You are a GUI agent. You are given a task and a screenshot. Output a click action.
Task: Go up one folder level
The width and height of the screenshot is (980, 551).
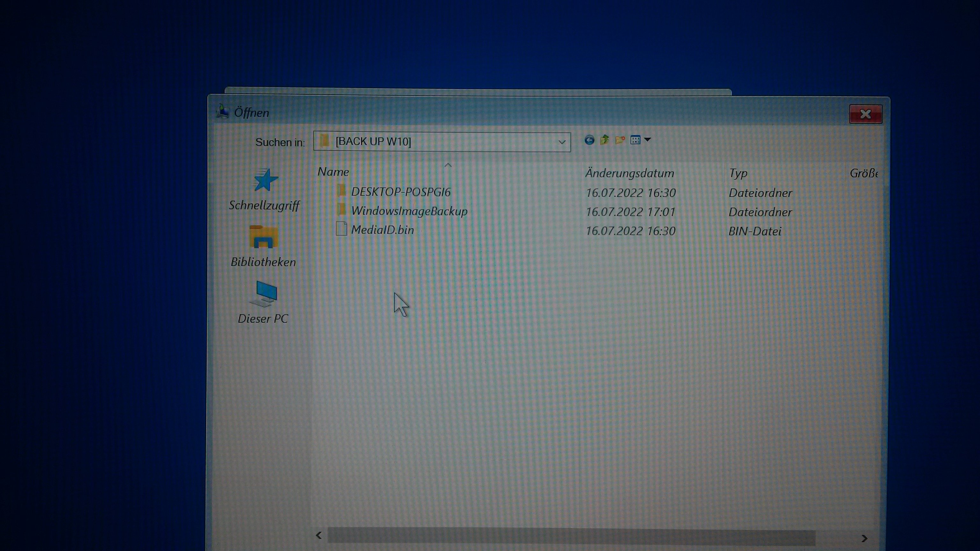605,140
